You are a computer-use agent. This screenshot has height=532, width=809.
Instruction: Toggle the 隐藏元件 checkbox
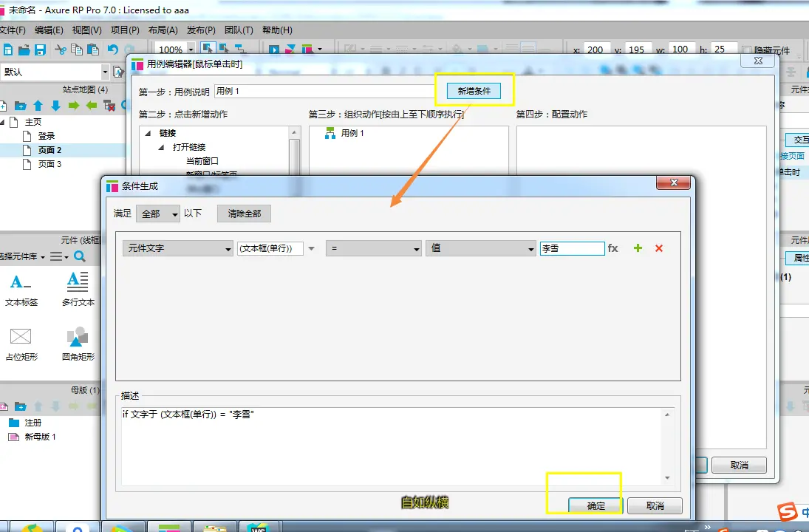[x=746, y=50]
